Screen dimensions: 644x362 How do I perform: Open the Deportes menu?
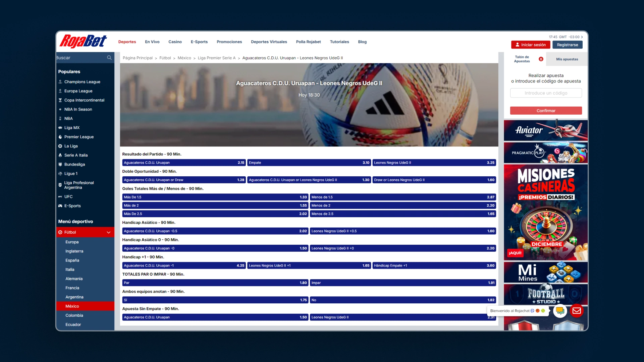point(127,42)
